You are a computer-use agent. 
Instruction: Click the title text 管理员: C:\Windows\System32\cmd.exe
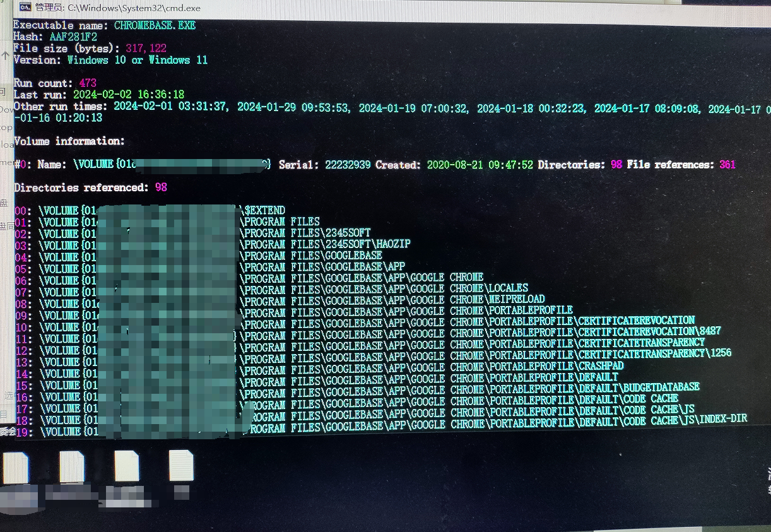coord(118,8)
